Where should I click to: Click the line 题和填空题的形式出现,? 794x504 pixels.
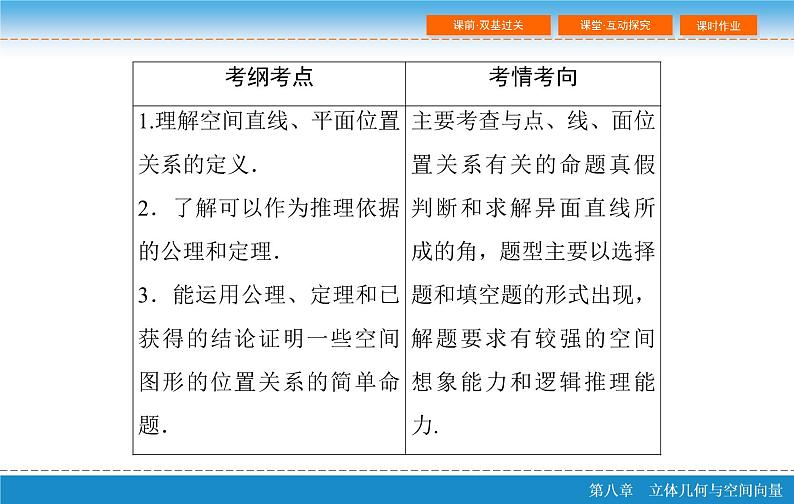click(x=528, y=295)
